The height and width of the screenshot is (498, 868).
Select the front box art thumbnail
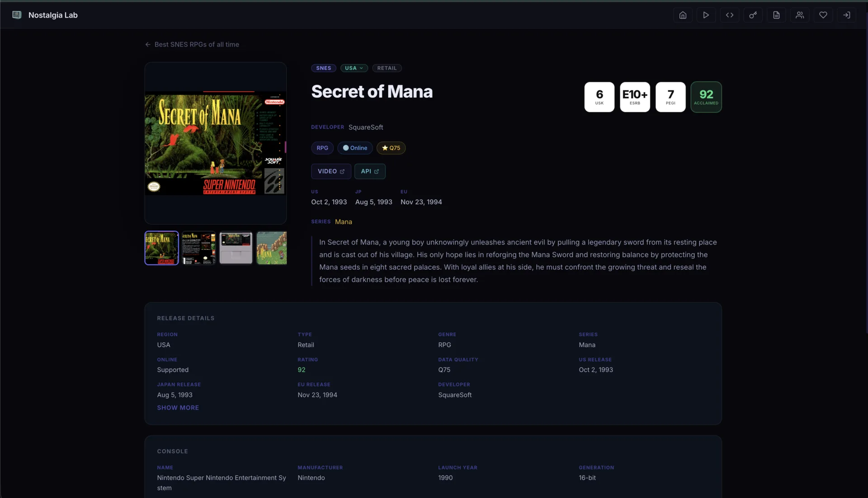(x=161, y=248)
